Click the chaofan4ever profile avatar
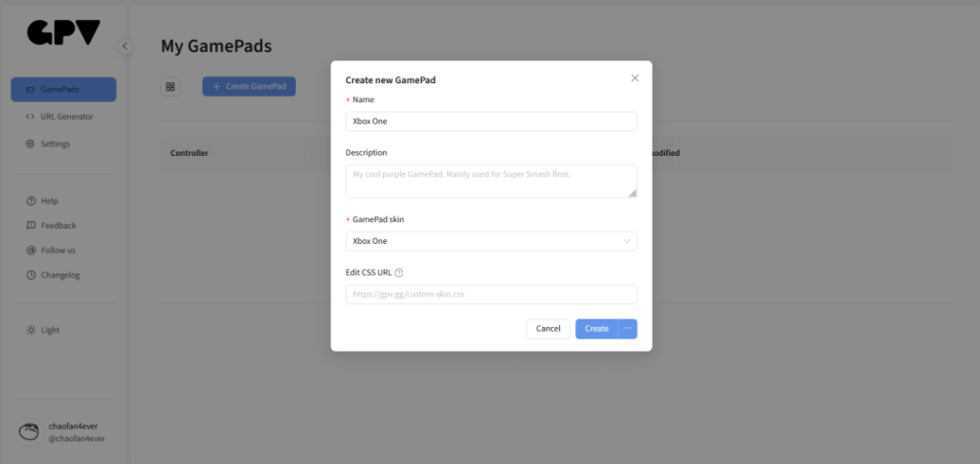 click(x=30, y=432)
